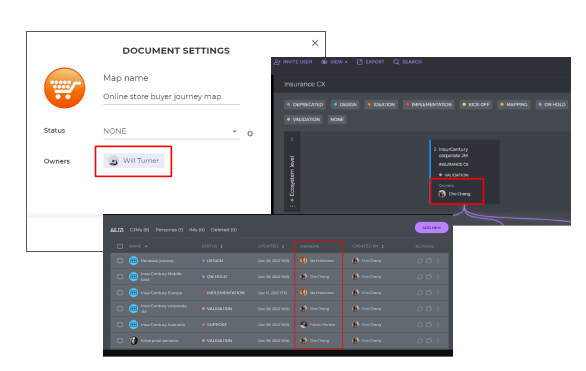Tick checkbox for InsurCentury Europe row
This screenshot has height=371, width=586.
[x=120, y=293]
